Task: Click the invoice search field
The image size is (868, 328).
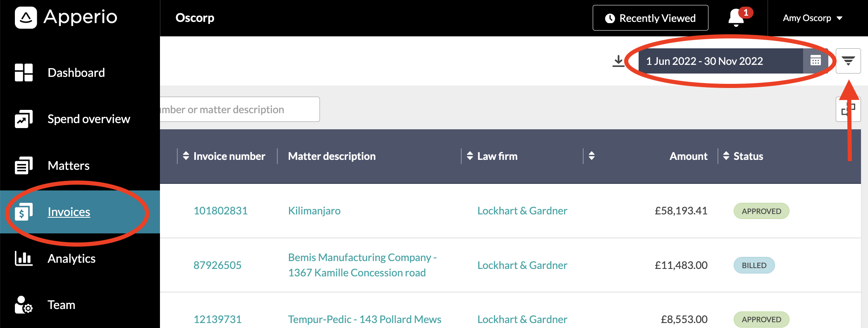Action: [240, 109]
